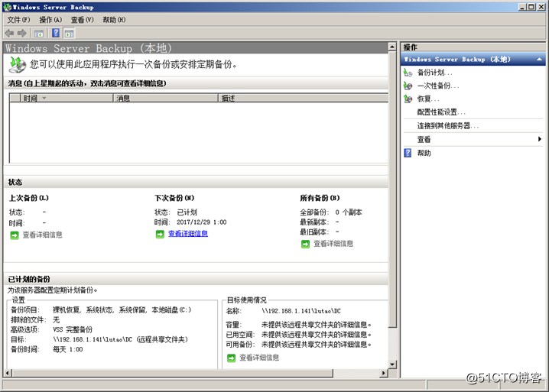Click 查看详细信息 under 目标使用情况
This screenshot has width=549, height=392.
(259, 358)
